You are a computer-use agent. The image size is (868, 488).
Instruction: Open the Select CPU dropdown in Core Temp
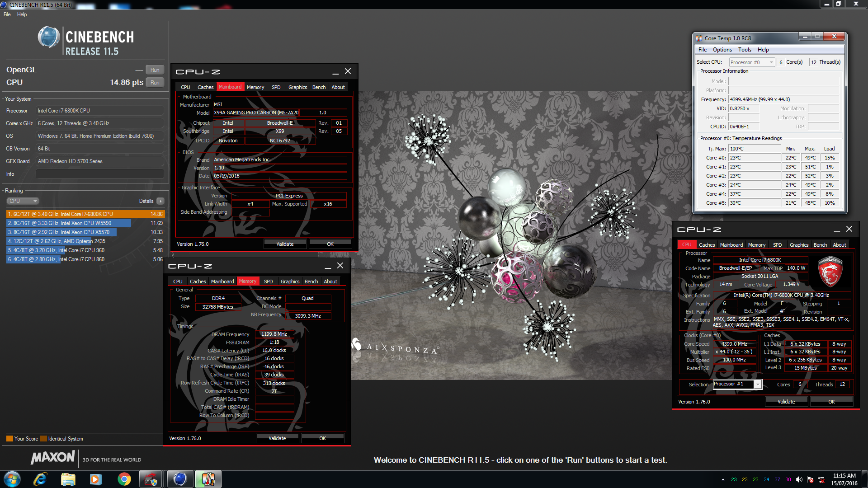click(752, 62)
